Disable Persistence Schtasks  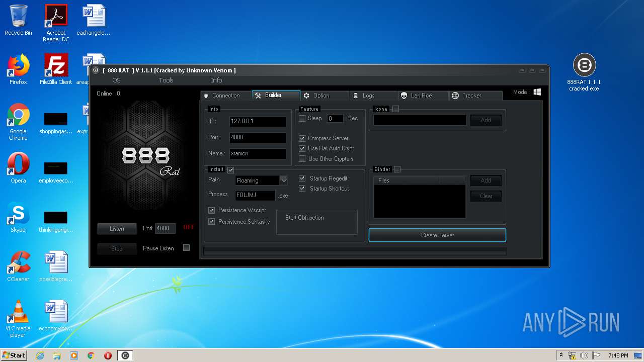(x=211, y=221)
